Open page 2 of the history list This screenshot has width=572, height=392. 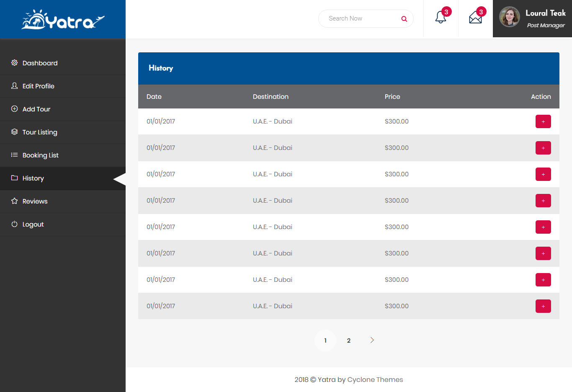[349, 340]
